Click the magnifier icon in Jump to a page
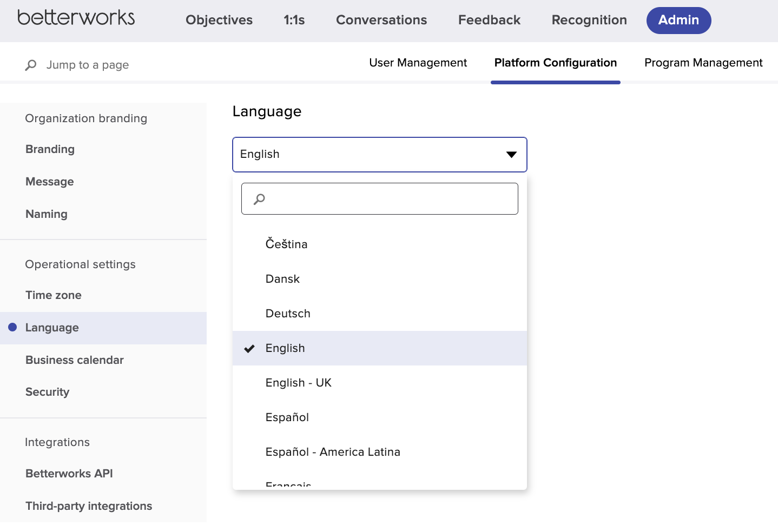 point(30,65)
